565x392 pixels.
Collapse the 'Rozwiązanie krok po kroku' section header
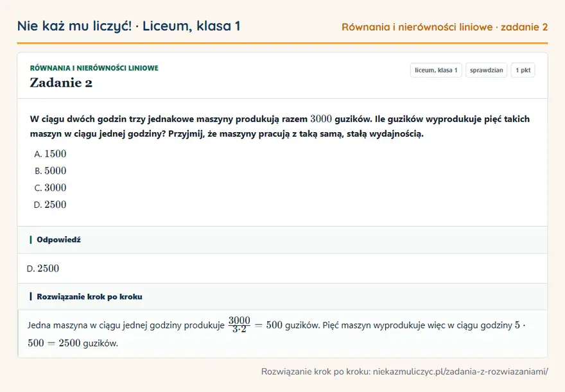pos(282,296)
